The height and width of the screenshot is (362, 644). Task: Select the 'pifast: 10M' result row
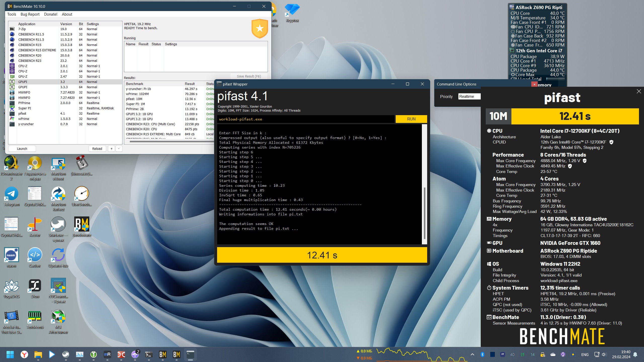tap(169, 99)
